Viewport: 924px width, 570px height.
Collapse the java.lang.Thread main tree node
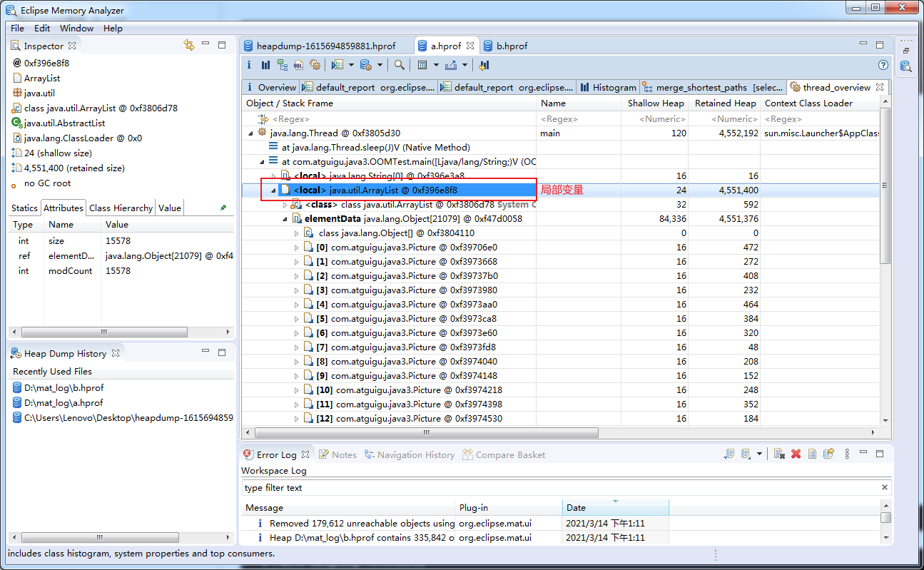pos(250,133)
